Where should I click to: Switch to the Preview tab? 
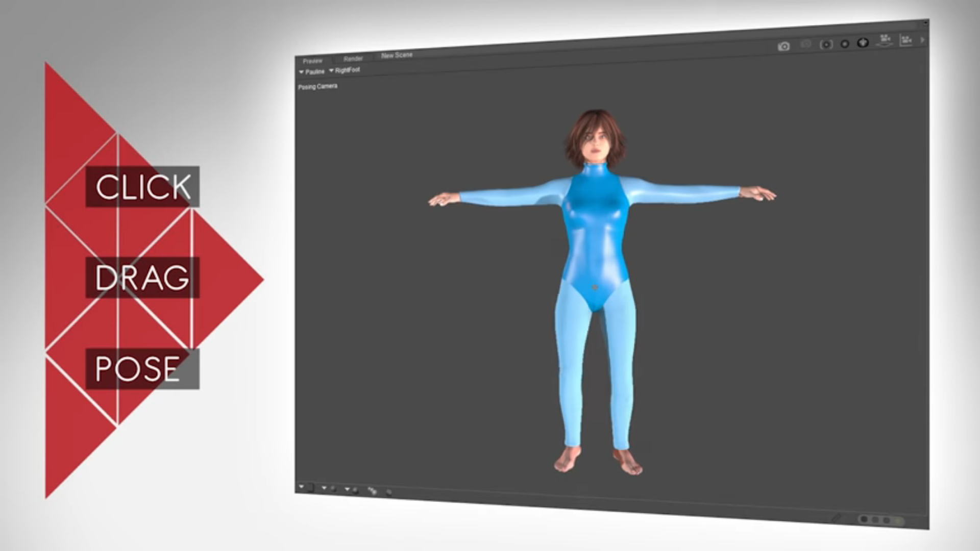312,61
